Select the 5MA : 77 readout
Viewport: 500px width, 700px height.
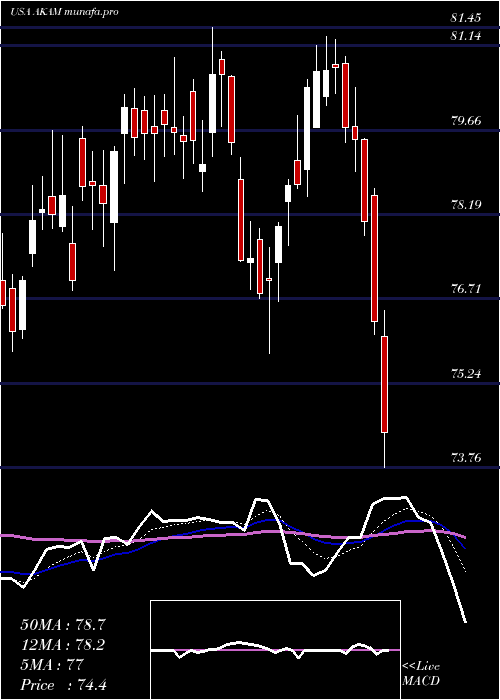52,665
